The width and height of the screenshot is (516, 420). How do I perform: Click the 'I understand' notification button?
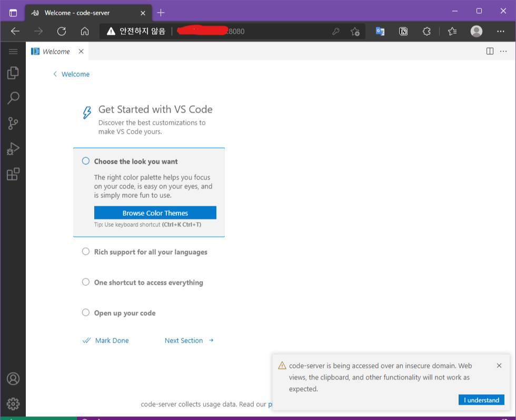tap(481, 400)
